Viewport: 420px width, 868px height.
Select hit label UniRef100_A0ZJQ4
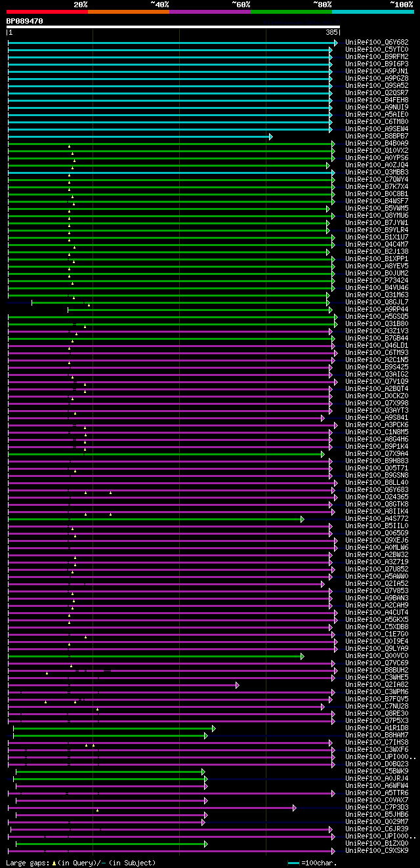[x=377, y=165]
